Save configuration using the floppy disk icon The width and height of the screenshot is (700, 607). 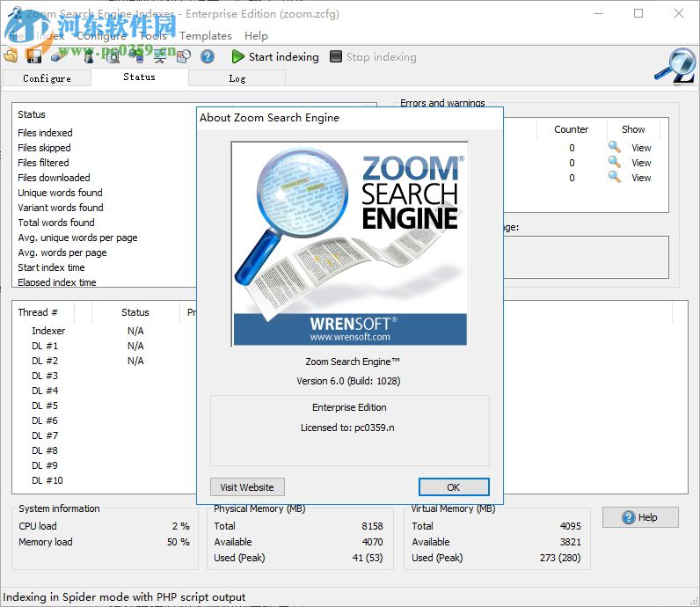pos(33,56)
